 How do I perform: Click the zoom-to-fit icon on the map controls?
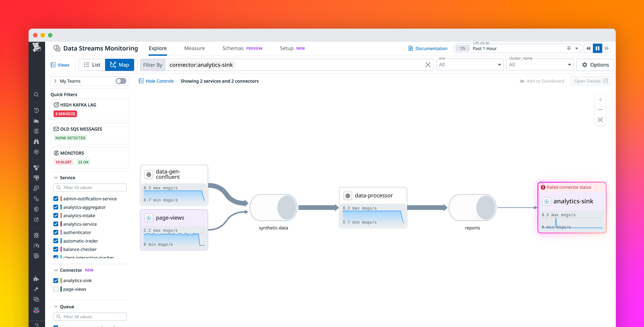[x=600, y=119]
